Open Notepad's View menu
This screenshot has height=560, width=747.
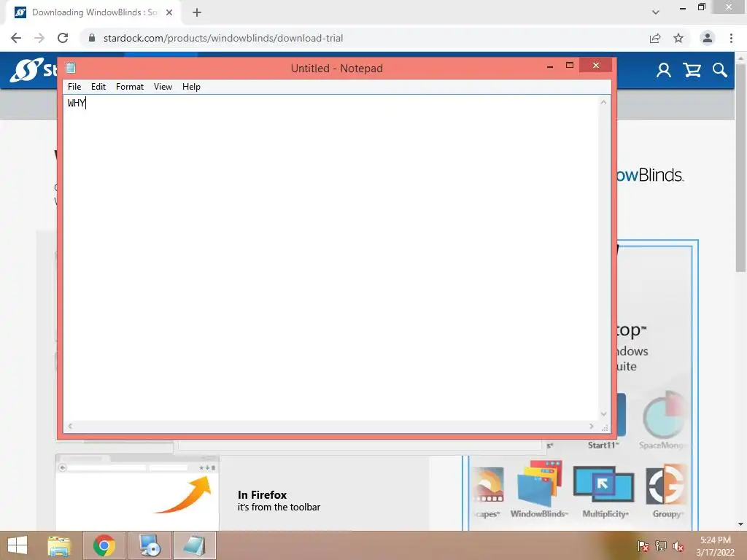[163, 87]
